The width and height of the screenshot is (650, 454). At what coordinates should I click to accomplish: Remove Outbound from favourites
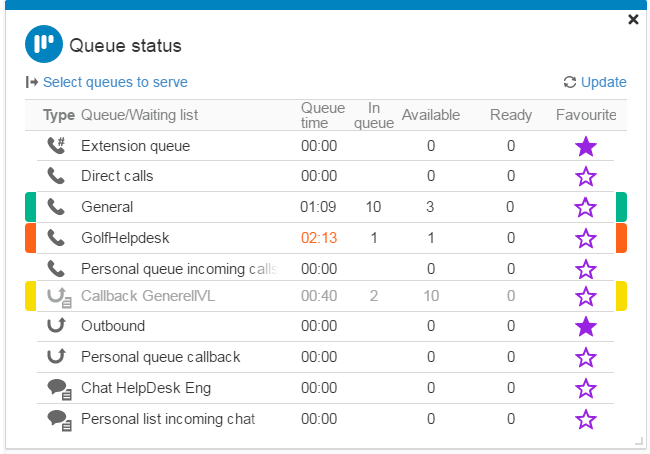point(586,327)
